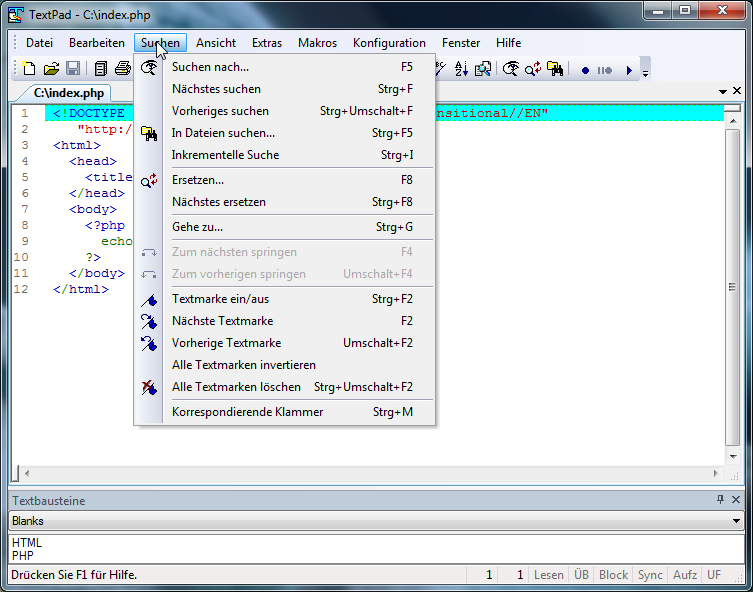Choose 'Vorheriges suchen' menu entry
This screenshot has height=592, width=753.
[284, 111]
